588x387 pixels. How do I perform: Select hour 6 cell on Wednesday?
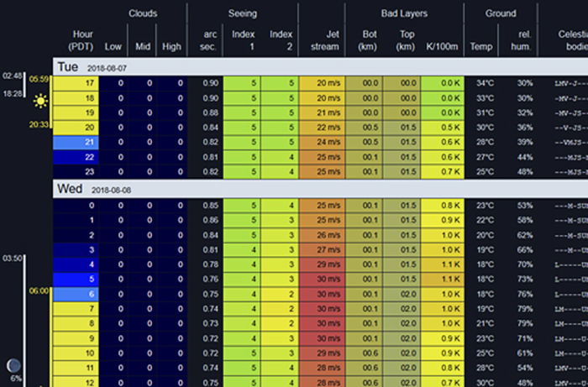76,294
